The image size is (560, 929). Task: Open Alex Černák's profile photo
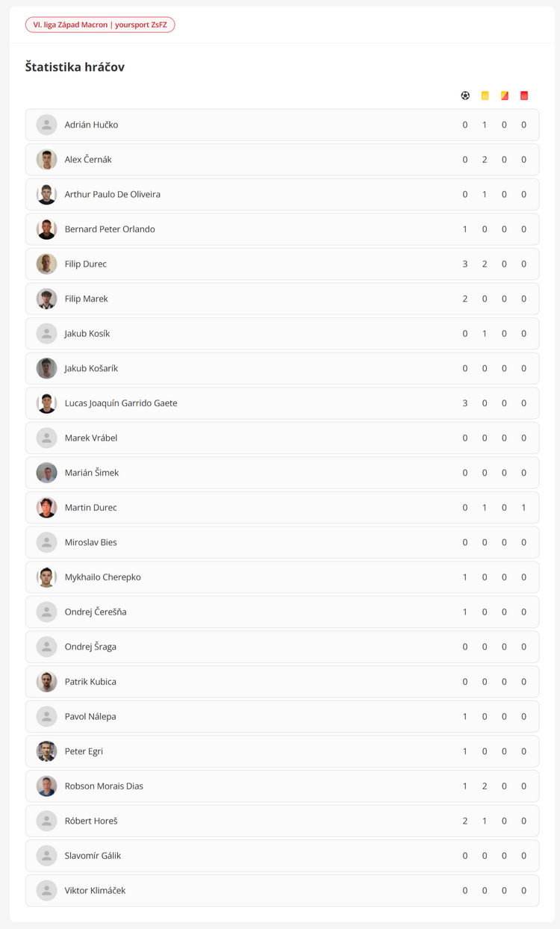[x=46, y=160]
